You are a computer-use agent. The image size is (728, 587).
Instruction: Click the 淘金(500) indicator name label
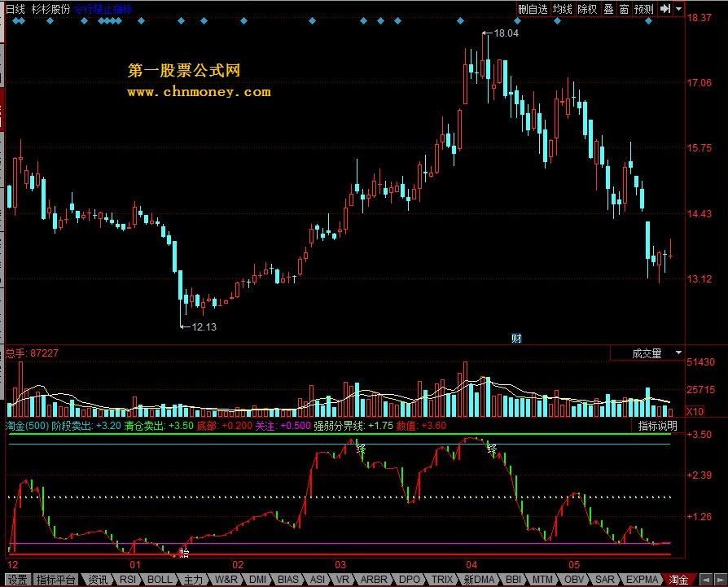tap(28, 426)
